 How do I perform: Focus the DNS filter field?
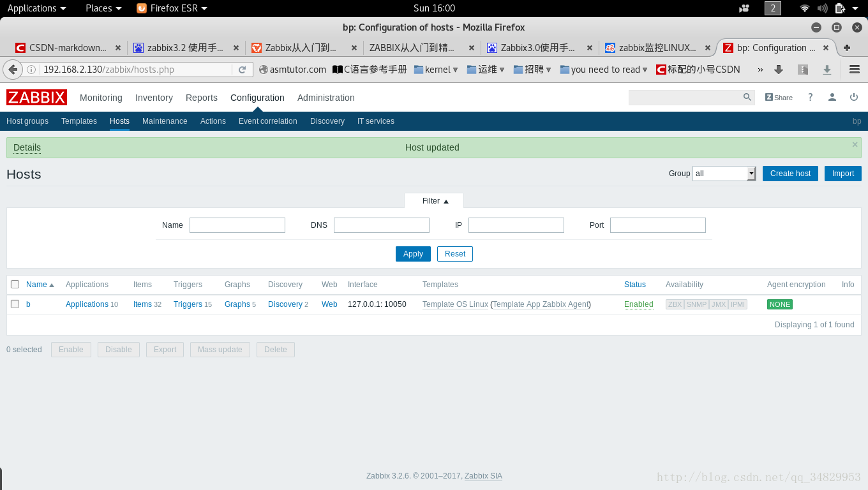(382, 225)
